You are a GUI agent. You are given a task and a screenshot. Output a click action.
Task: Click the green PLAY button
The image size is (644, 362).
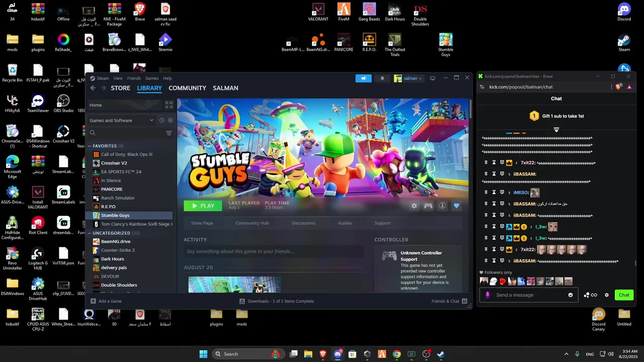pyautogui.click(x=203, y=206)
